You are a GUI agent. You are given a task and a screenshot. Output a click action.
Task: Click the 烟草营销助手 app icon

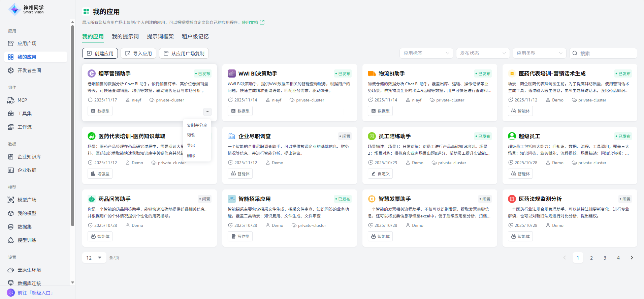click(92, 73)
